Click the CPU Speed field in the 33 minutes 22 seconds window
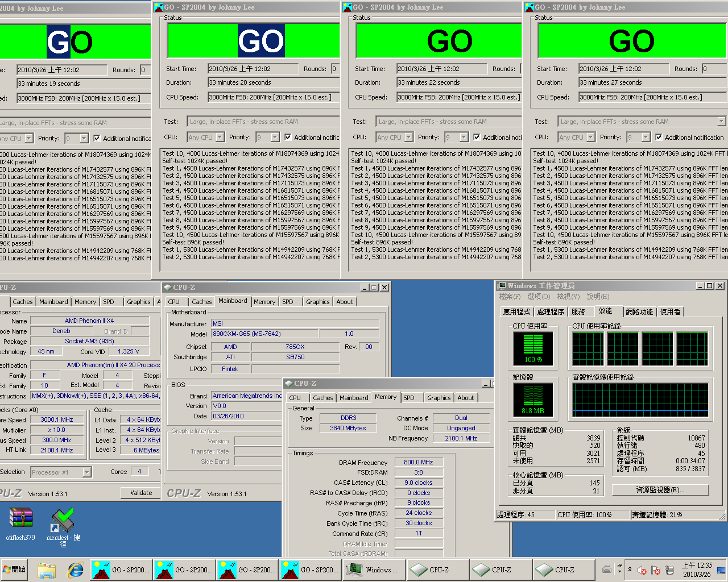 (458, 97)
